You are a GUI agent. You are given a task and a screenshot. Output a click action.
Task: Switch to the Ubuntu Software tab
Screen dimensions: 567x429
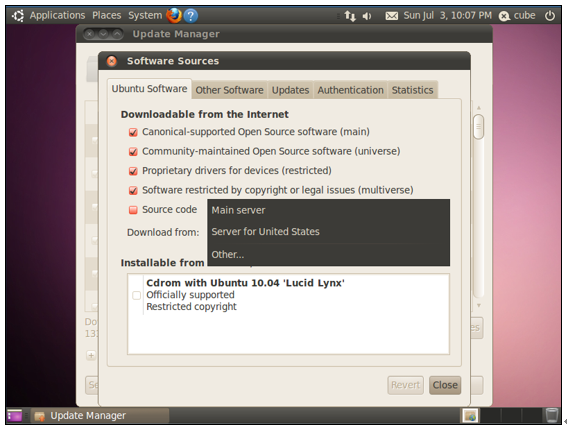point(149,89)
